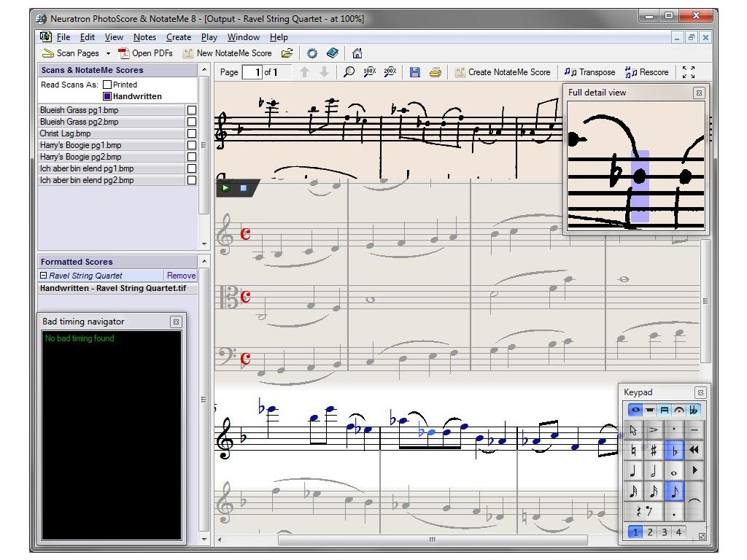Select the natural accidental on Keypad
This screenshot has width=747, height=560.
(633, 450)
